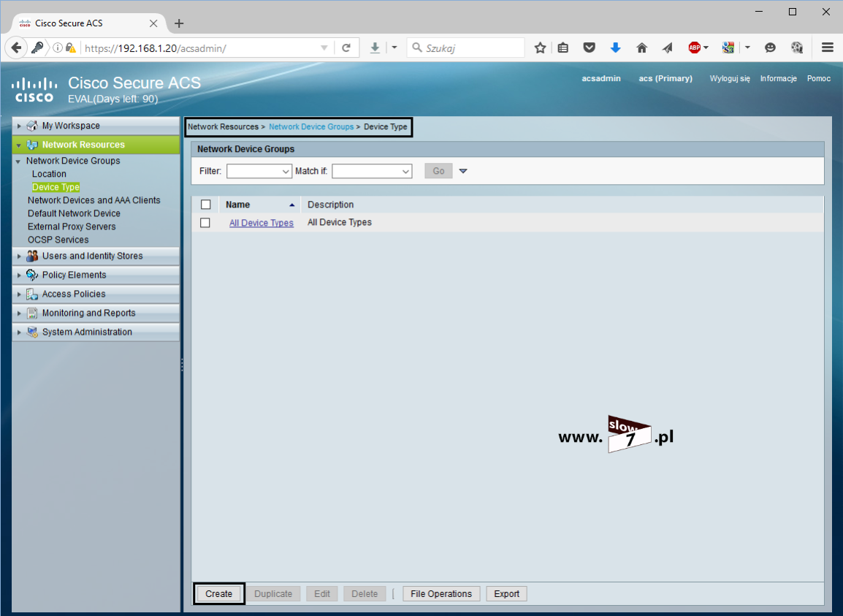Click the search magnifier icon

416,48
